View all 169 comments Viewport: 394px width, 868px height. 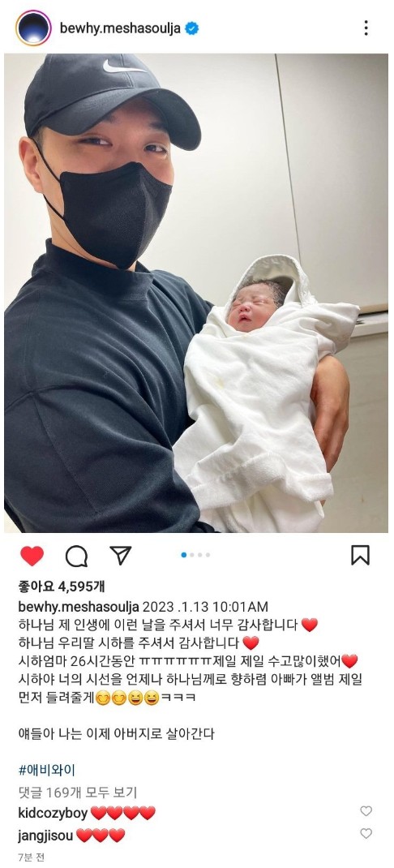coord(77,793)
